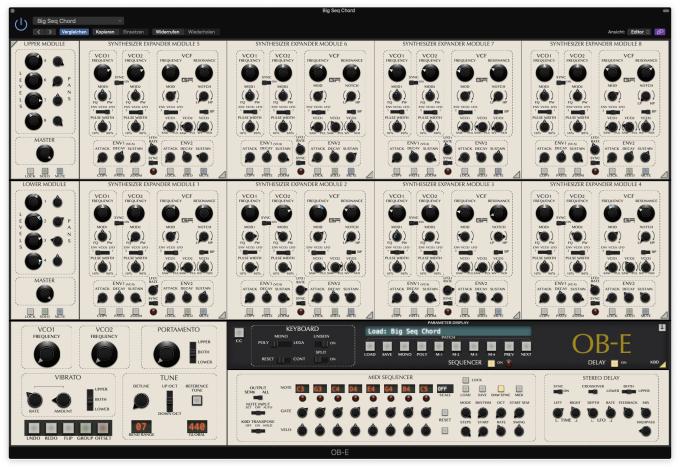Click COPY button in Expander Module 5
The image size is (680, 469).
(102, 172)
